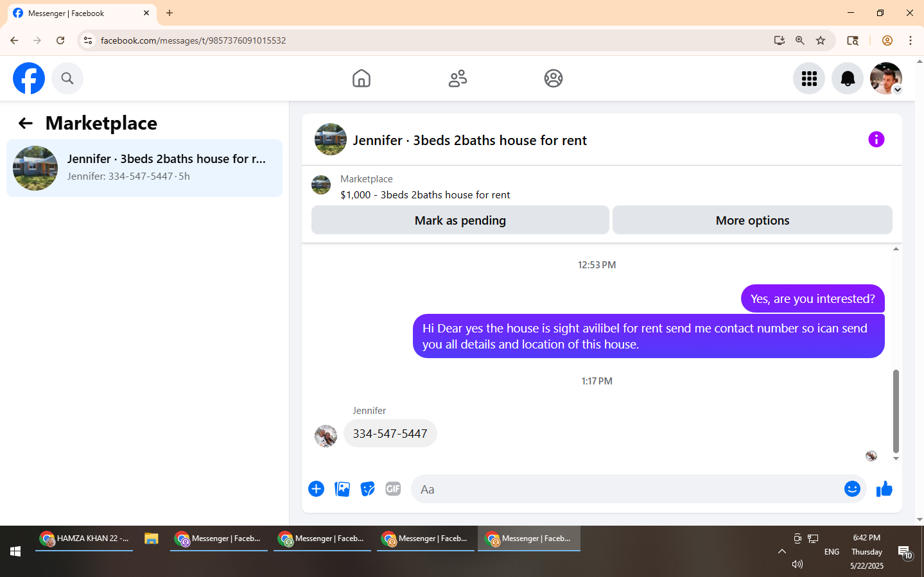Open the browser side panel icon

click(853, 40)
